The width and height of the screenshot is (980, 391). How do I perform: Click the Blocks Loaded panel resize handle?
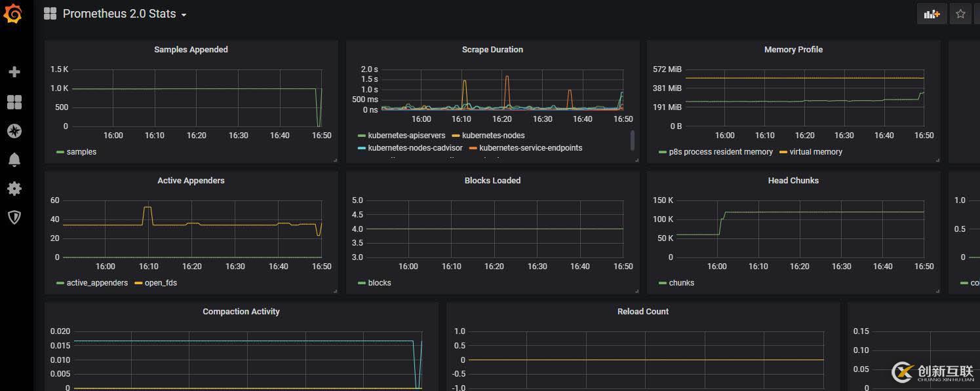pyautogui.click(x=636, y=290)
